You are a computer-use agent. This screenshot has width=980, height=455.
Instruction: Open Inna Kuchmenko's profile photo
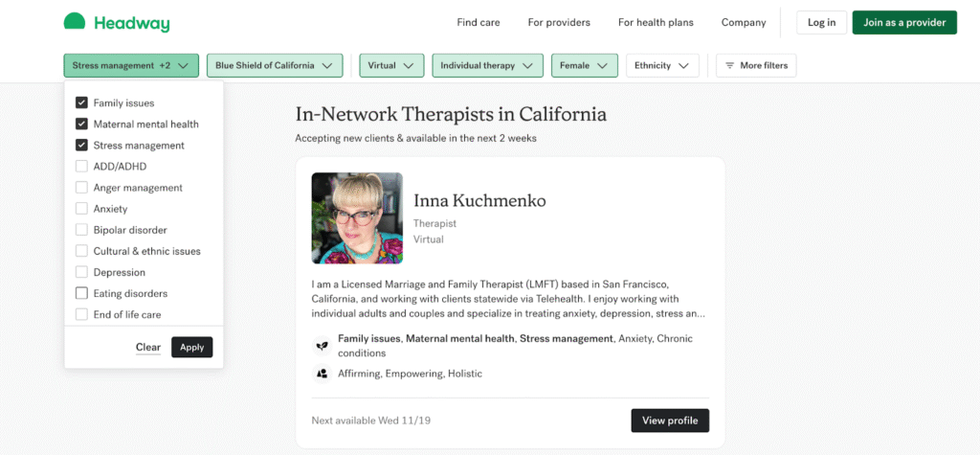[357, 217]
